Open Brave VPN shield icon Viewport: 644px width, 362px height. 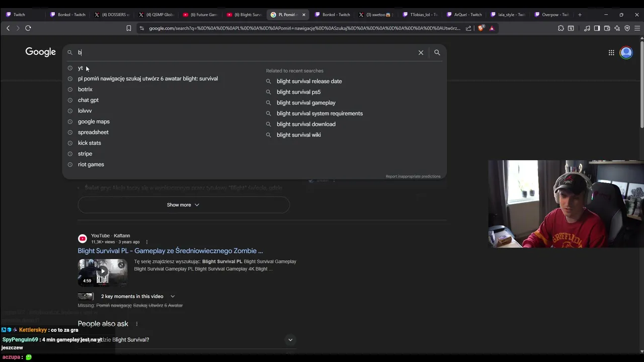627,28
